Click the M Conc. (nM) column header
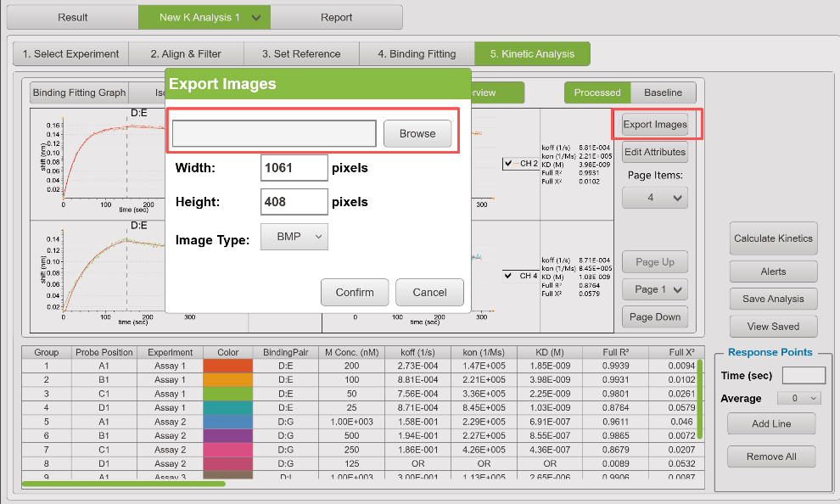Screen dimensions: 840x504 (351, 352)
